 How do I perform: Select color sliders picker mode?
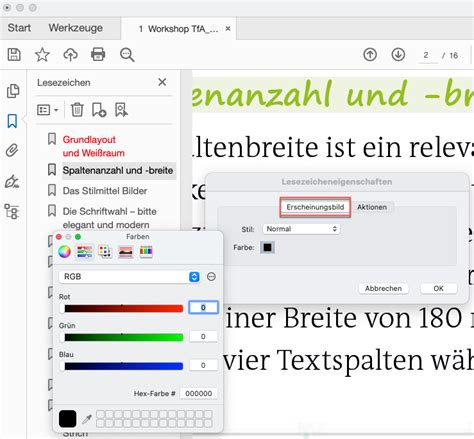[85, 251]
